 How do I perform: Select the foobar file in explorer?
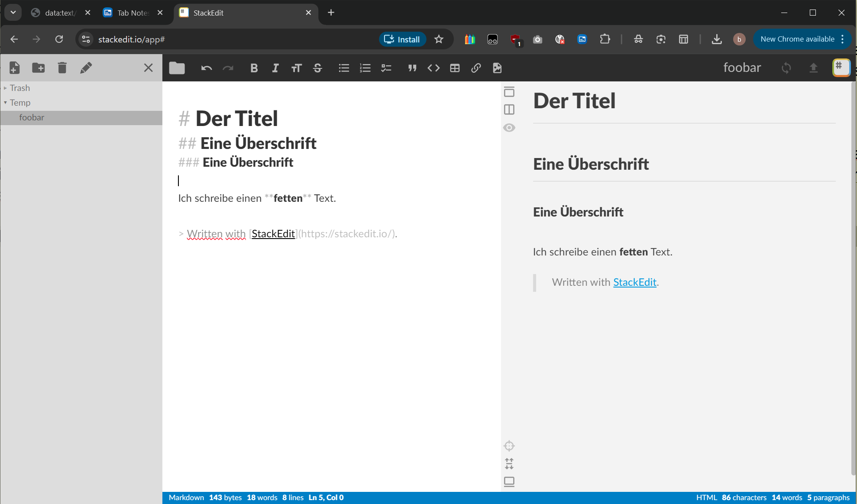[32, 117]
